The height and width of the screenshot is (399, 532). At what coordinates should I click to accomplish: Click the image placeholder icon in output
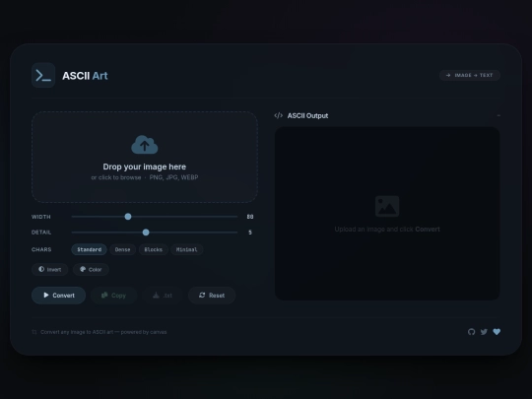click(x=387, y=206)
